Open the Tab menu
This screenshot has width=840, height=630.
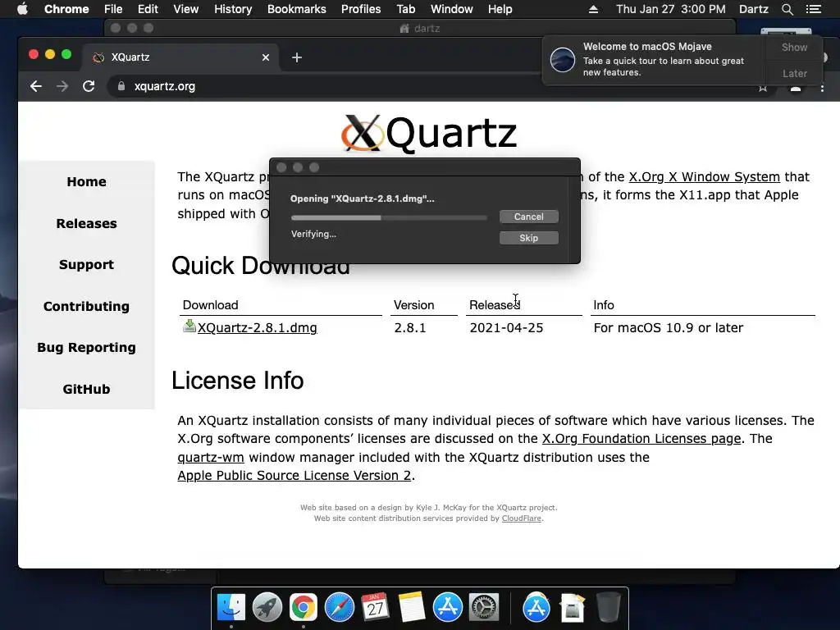tap(406, 9)
